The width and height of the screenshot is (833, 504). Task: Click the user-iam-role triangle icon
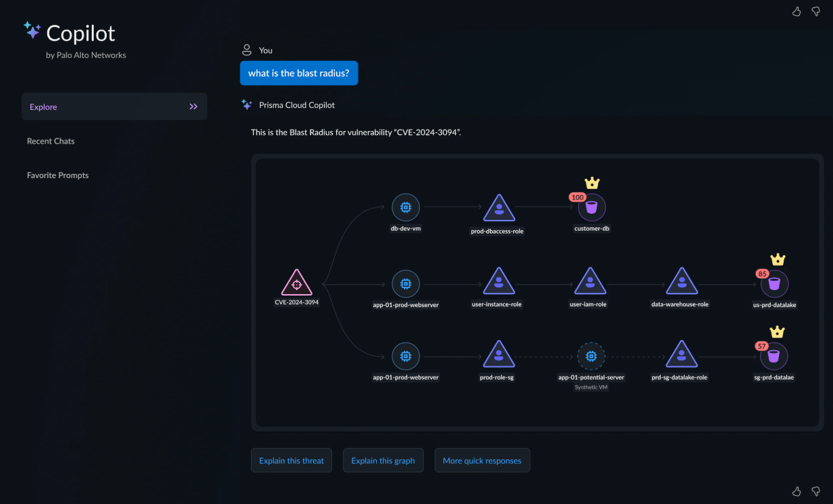(x=591, y=282)
